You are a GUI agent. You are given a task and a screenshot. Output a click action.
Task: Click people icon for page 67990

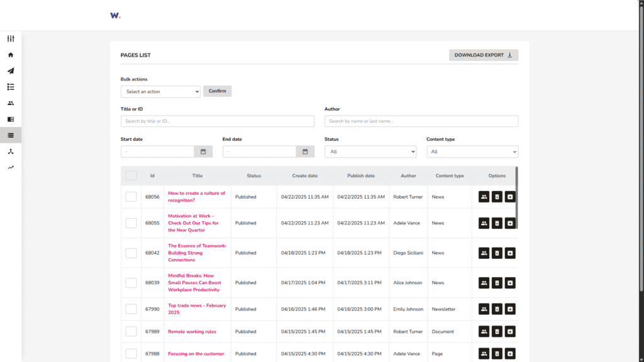[x=484, y=309]
